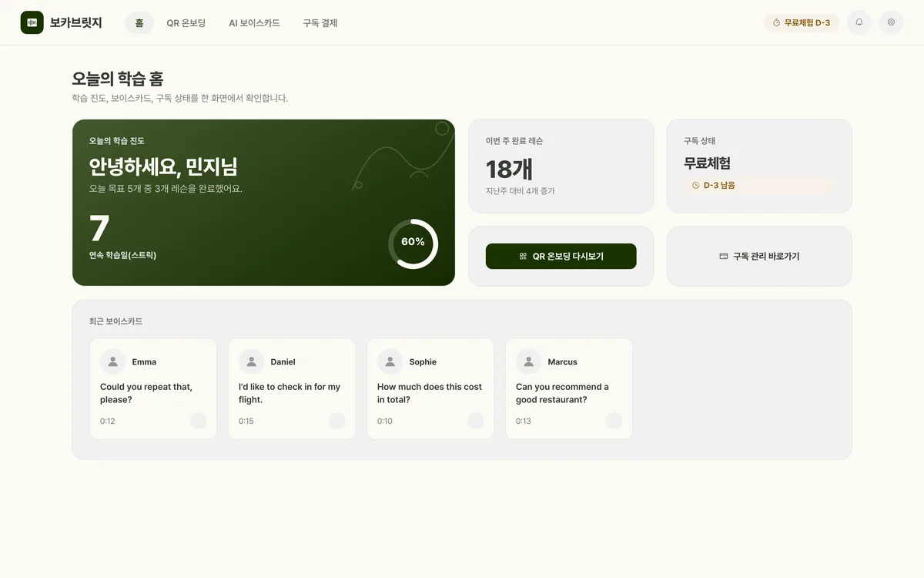
Task: Click the 0:15 duration on Daniel's card
Action: (246, 421)
